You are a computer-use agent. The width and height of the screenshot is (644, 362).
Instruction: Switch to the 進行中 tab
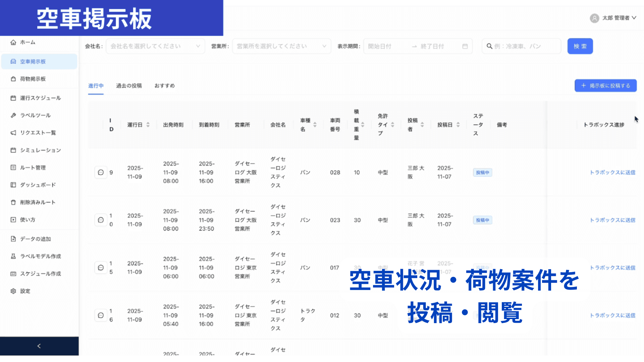[x=96, y=86]
